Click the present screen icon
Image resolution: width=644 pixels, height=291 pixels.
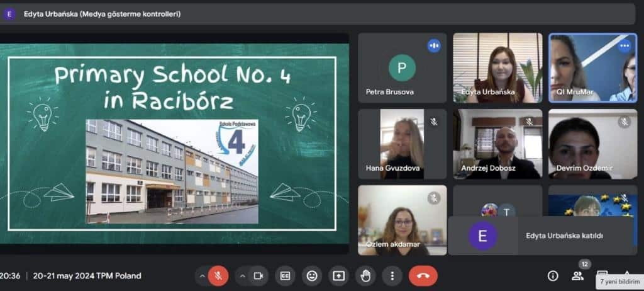coord(338,276)
